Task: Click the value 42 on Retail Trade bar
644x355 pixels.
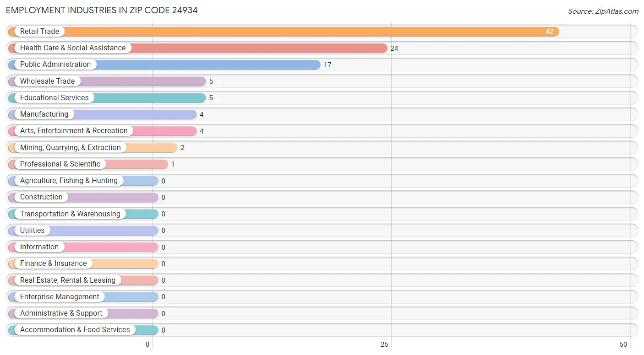Action: click(x=549, y=32)
